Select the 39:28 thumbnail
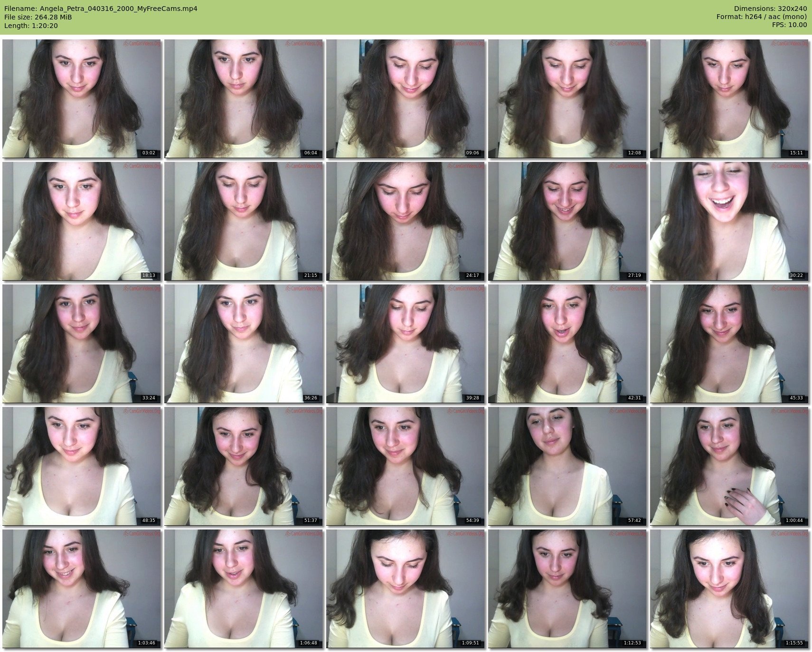812x652 pixels. point(406,343)
